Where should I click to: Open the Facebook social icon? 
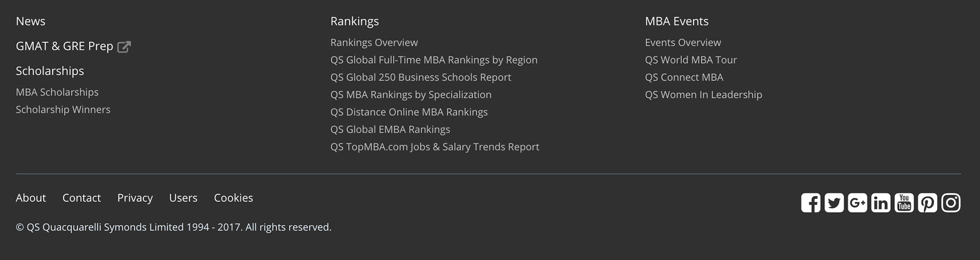tap(811, 203)
